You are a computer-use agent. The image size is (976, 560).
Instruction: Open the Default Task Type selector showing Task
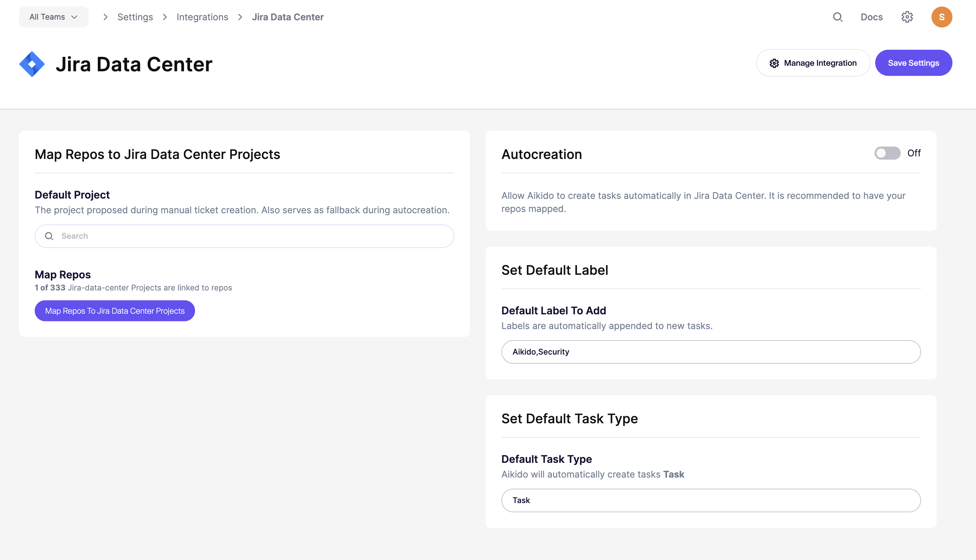tap(711, 500)
